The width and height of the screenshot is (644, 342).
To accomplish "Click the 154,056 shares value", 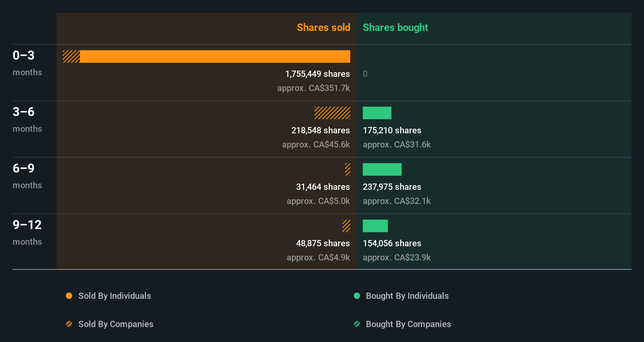I will click(392, 244).
